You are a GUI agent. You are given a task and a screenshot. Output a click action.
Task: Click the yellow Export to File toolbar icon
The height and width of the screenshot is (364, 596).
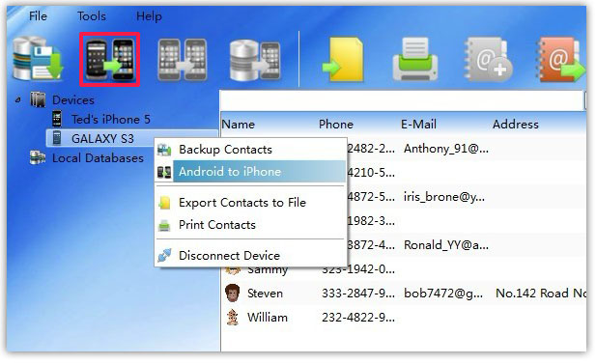[343, 59]
